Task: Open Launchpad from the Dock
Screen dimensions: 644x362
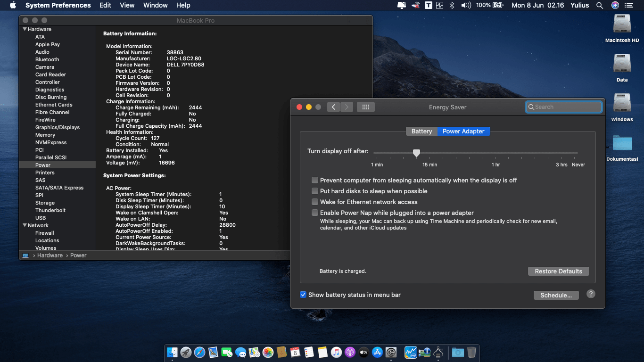Action: pyautogui.click(x=186, y=352)
